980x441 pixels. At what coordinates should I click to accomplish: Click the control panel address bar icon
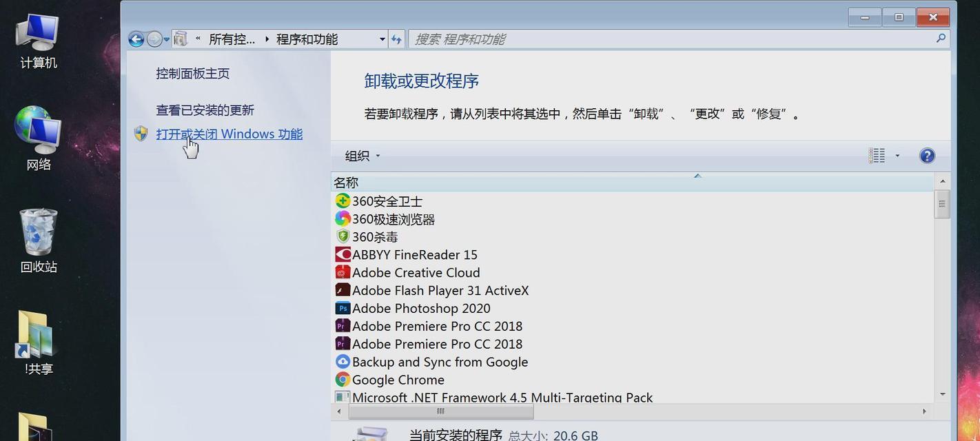pos(181,39)
